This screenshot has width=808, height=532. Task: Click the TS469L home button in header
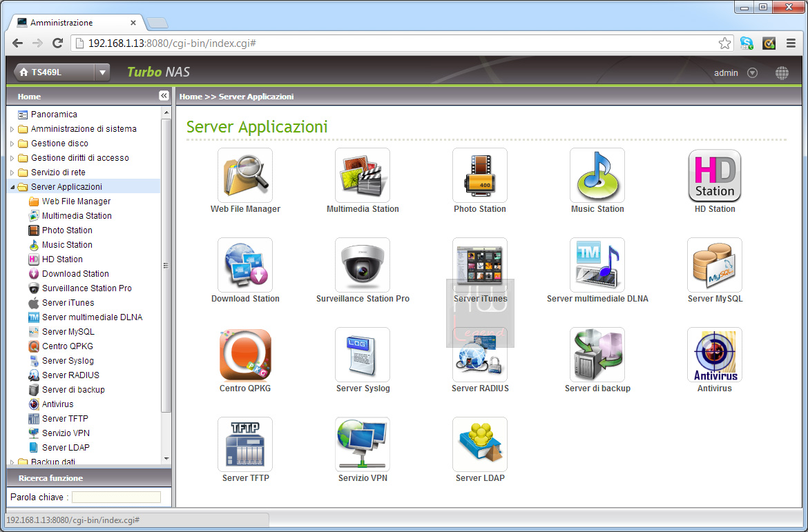[54, 72]
